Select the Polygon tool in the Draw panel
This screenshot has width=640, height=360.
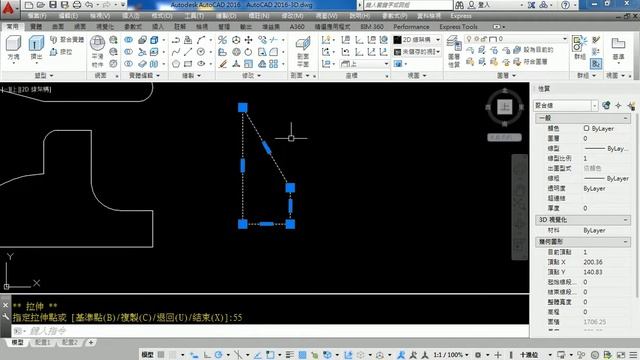pyautogui.click(x=176, y=64)
